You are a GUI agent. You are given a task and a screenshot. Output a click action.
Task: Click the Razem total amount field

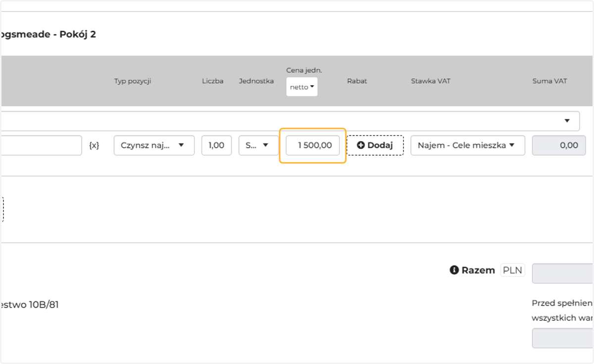pyautogui.click(x=563, y=273)
